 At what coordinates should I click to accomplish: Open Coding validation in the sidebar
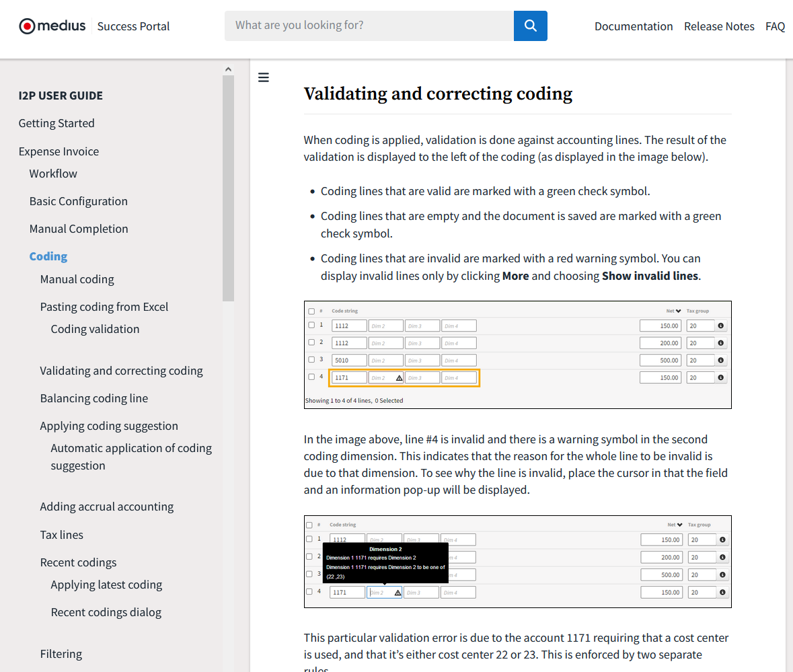[x=95, y=329]
